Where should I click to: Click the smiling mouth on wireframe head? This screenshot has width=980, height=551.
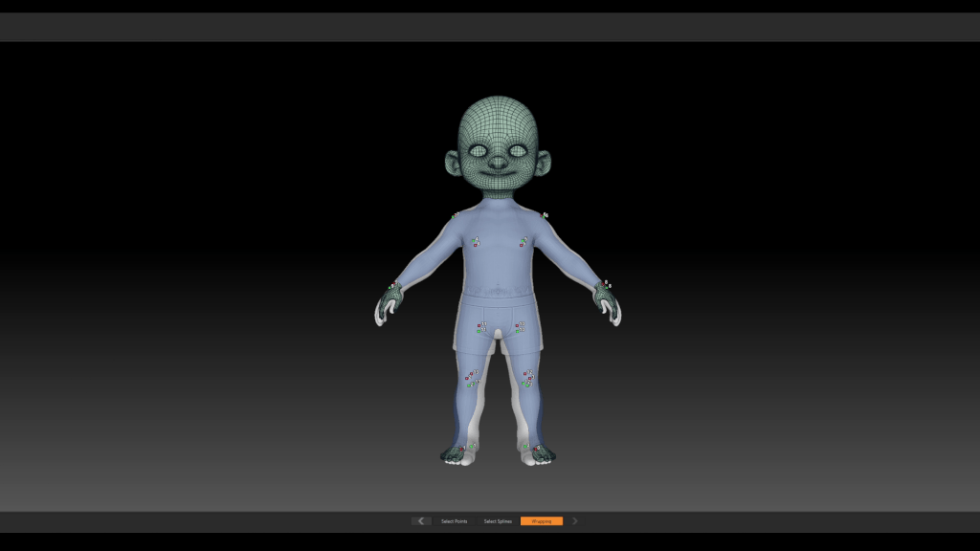tap(498, 174)
